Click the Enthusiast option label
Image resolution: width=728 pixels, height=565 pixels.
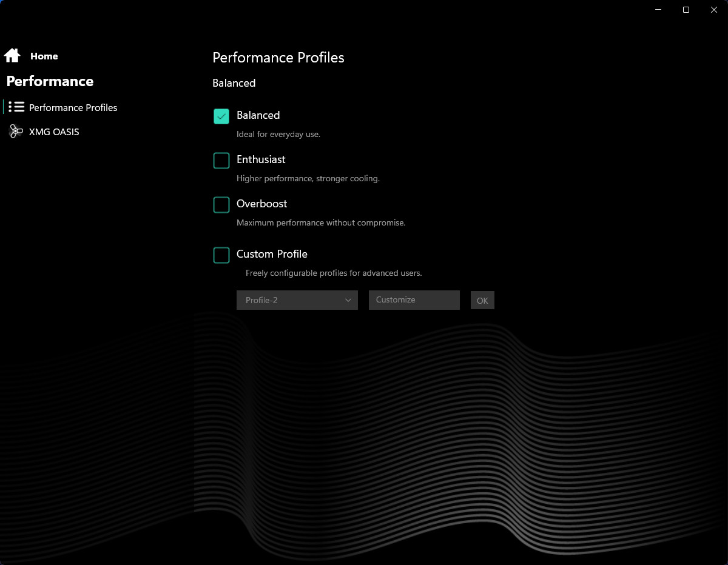[261, 159]
